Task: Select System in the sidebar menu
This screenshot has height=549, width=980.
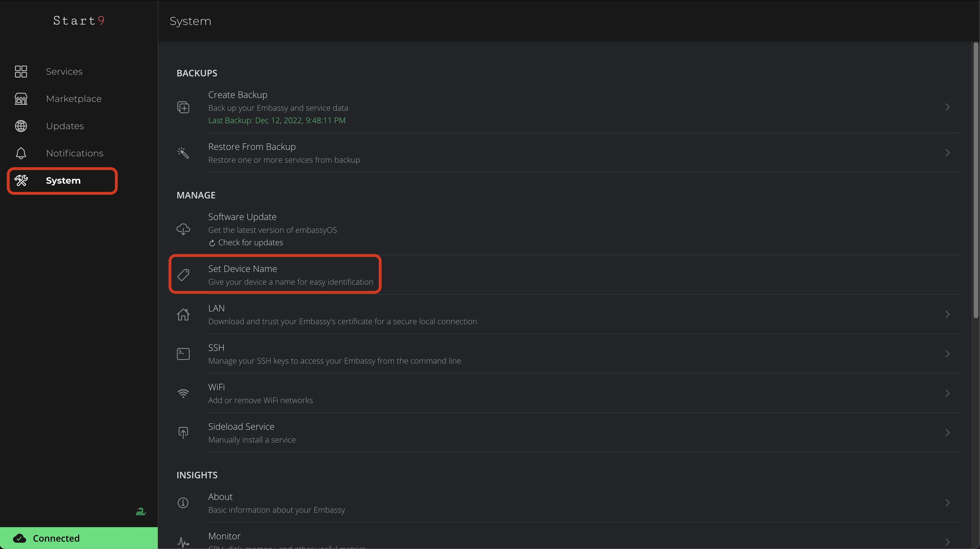Action: [x=63, y=181]
